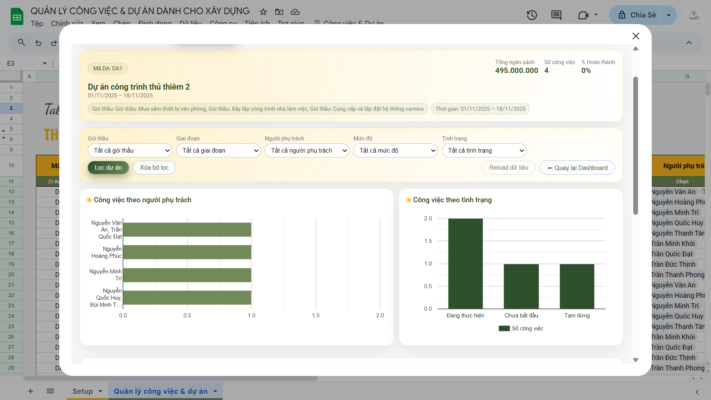Click the Google Sheets logo icon
Screen dimensions: 711x400
click(16, 14)
